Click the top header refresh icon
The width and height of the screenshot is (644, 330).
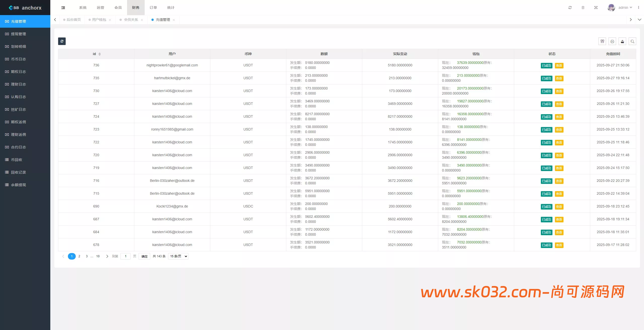(570, 8)
